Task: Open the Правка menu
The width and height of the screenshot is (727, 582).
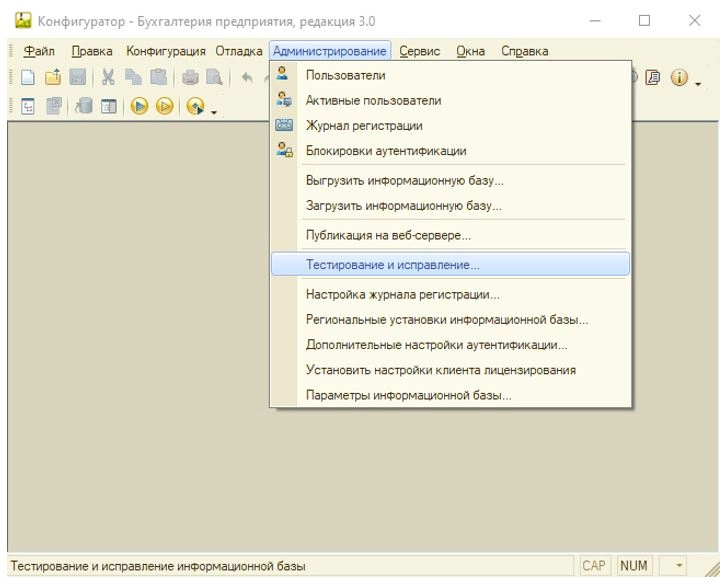Action: coord(92,51)
